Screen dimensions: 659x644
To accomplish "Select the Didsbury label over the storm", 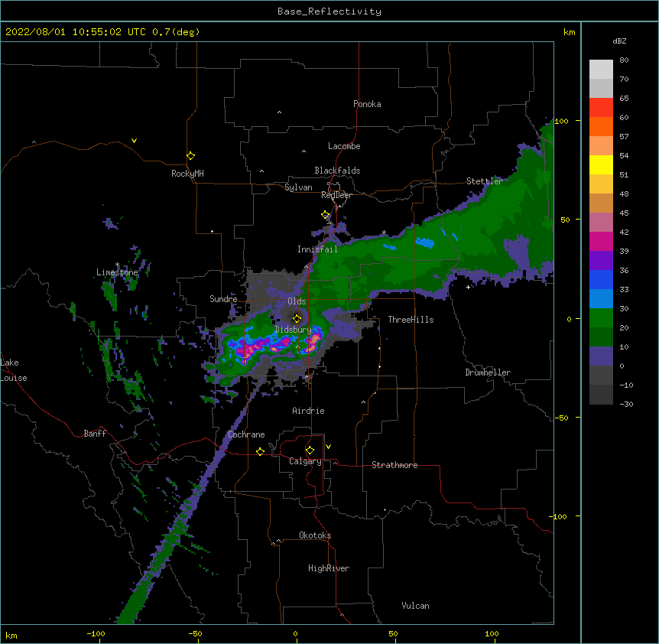I will pyautogui.click(x=294, y=330).
